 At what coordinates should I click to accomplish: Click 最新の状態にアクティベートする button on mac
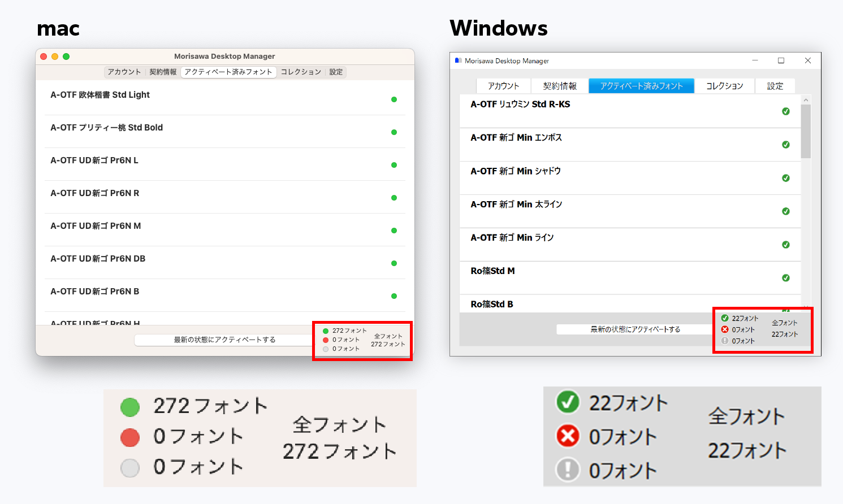coord(224,340)
